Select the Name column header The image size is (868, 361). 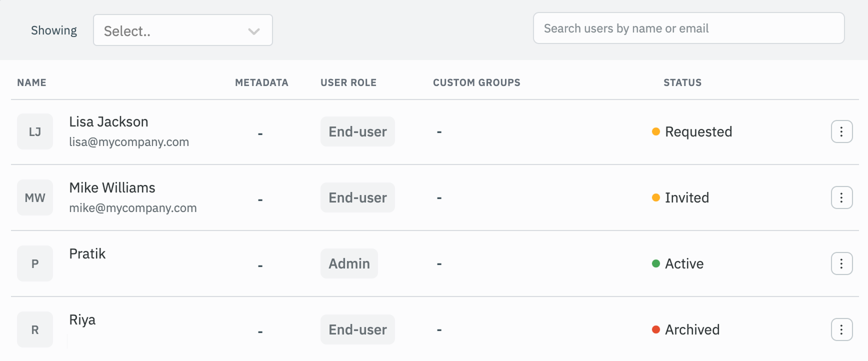[x=31, y=82]
